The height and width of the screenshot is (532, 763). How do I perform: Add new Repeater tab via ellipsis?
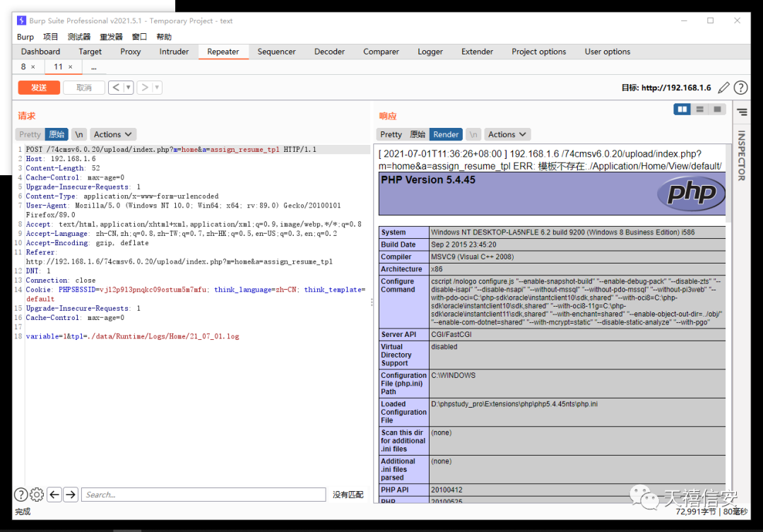[94, 67]
